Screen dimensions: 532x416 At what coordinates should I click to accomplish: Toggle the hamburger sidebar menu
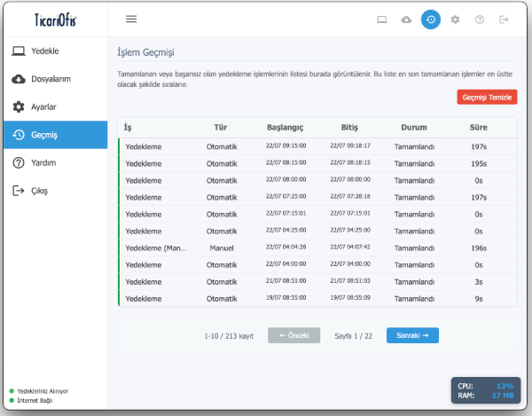[x=131, y=19]
